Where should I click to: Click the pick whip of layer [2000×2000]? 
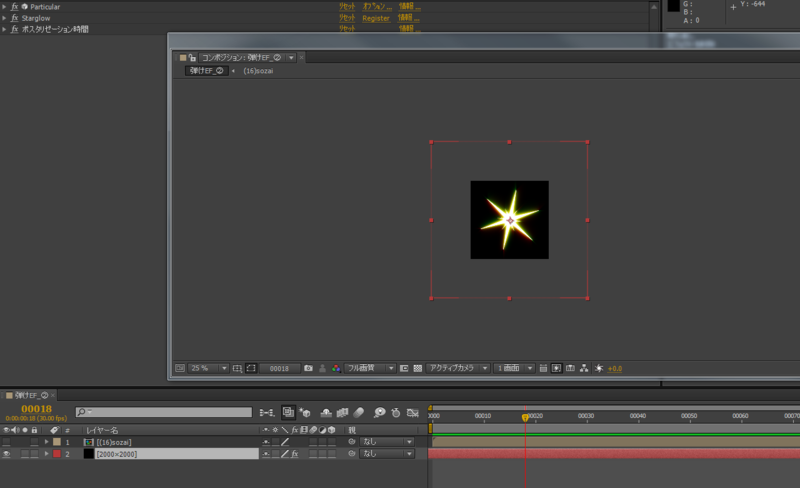(x=352, y=453)
